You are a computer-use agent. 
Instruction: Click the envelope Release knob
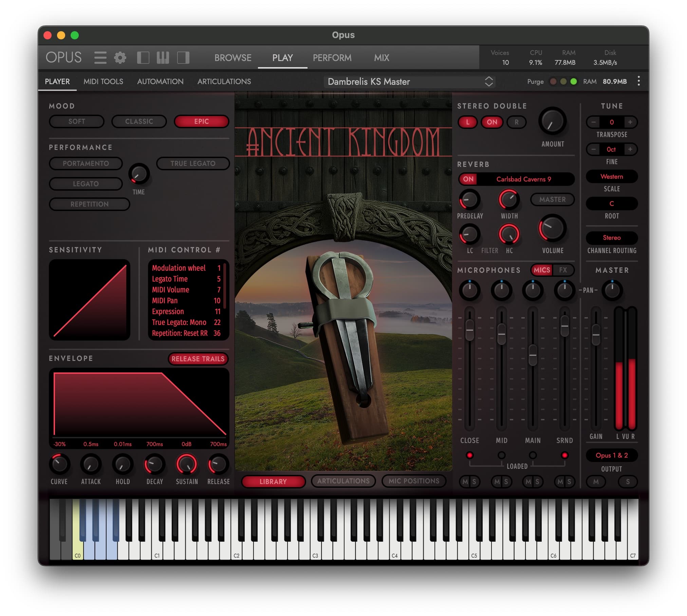tap(218, 464)
